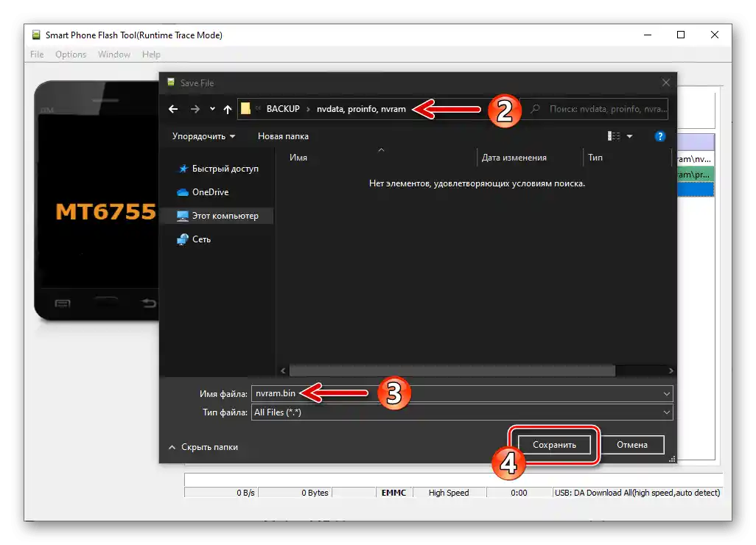Click the progress bar in Flash Tool
Viewport: 756px width, 545px height.
coord(453,480)
